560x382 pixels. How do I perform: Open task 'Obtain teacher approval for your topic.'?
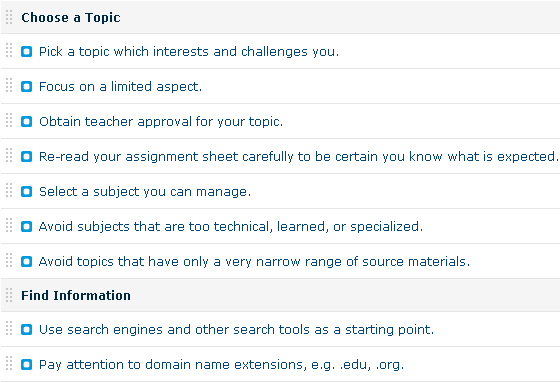161,122
